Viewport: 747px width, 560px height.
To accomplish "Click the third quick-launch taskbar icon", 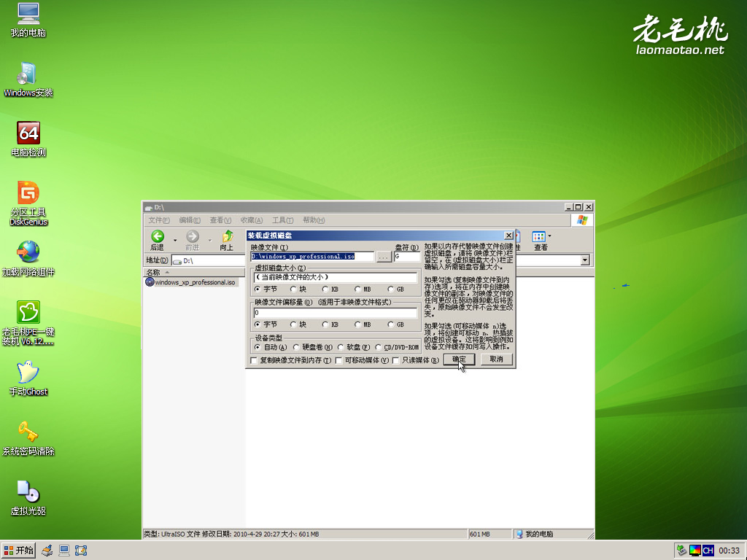I will pyautogui.click(x=81, y=551).
